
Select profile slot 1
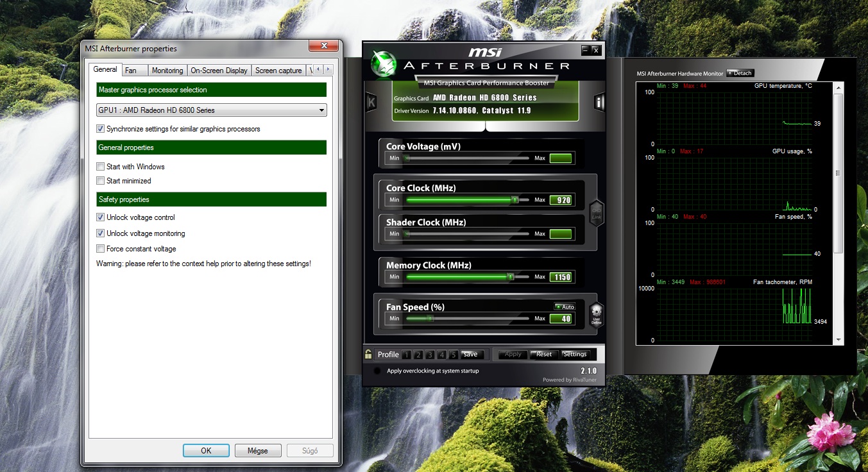407,355
